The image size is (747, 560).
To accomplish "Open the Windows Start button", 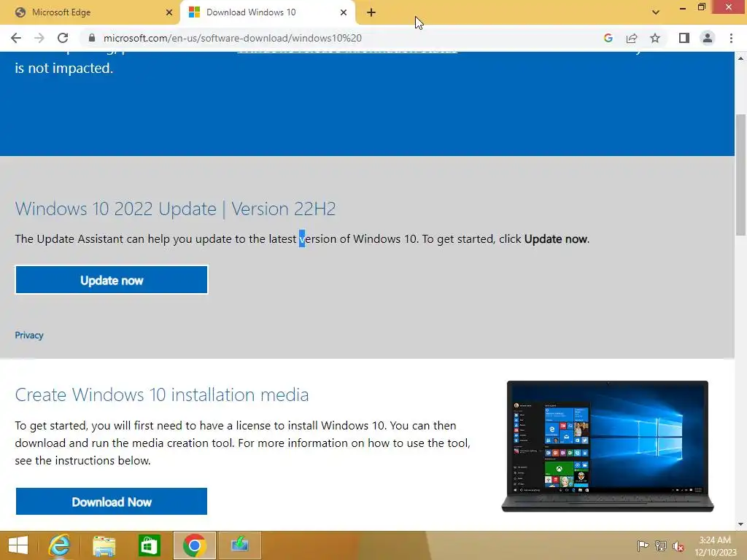I will (18, 545).
